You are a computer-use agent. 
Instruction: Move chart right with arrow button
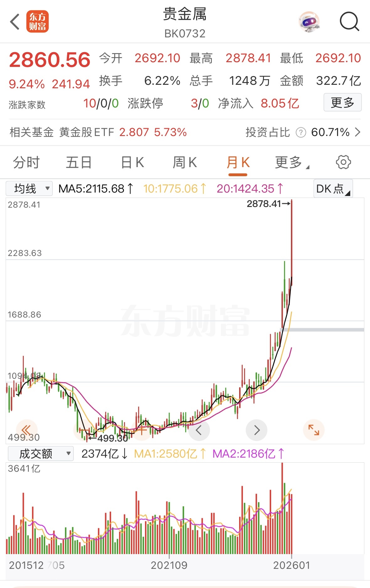[x=256, y=430]
